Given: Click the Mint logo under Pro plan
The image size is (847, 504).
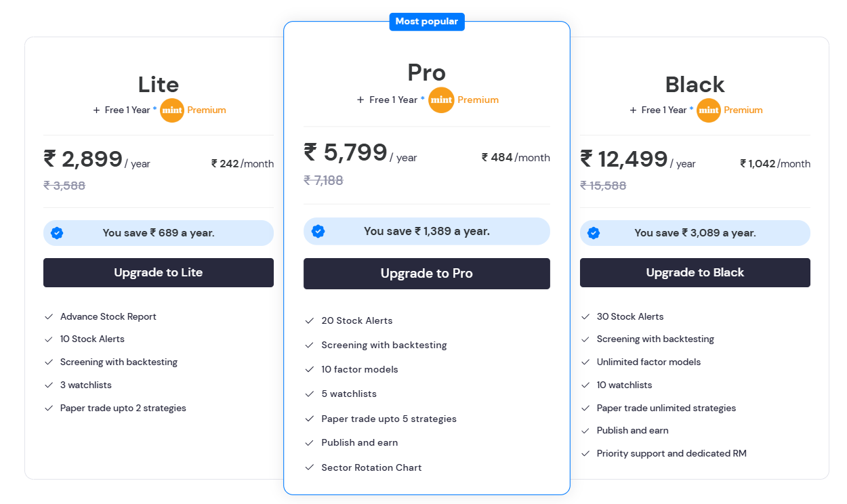Looking at the screenshot, I should coord(441,100).
